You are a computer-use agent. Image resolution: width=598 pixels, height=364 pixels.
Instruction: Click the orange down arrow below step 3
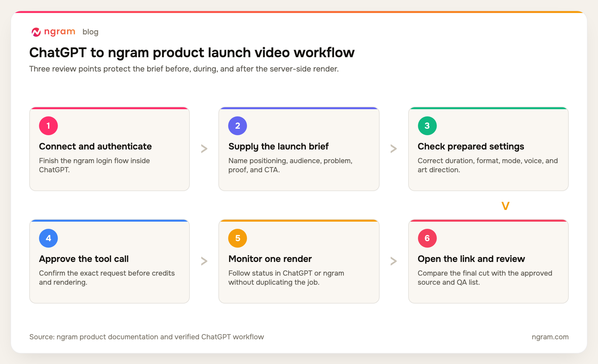click(x=505, y=206)
